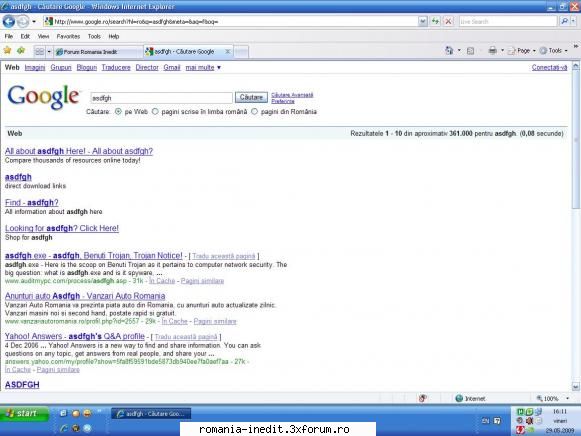Open the View menu
Screen dimensions: 581x436
coord(43,36)
